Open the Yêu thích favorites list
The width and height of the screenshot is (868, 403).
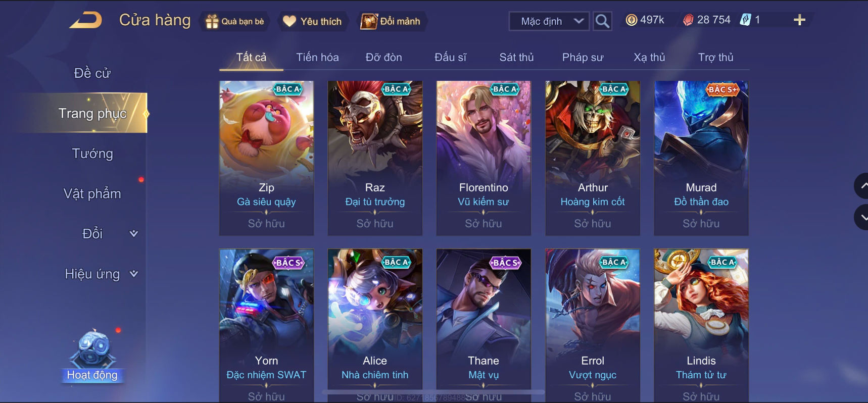(x=313, y=21)
